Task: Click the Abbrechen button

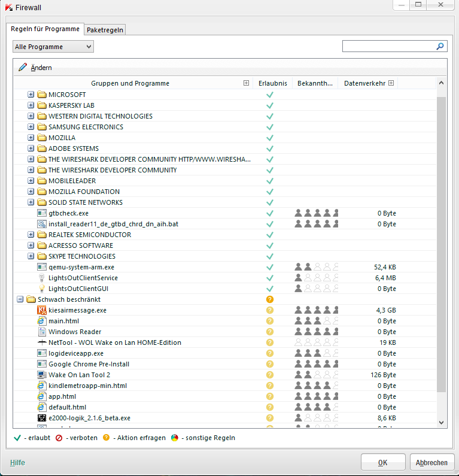Action: click(431, 462)
